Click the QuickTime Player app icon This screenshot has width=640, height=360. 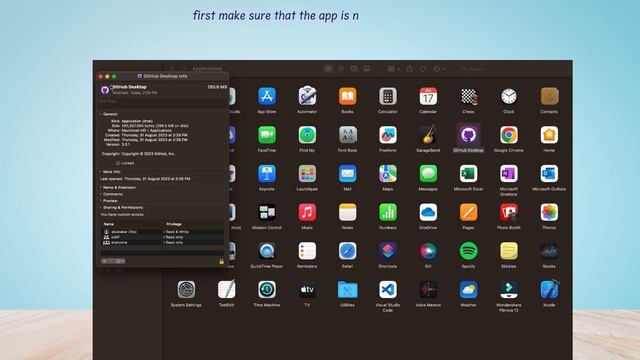[x=267, y=251]
